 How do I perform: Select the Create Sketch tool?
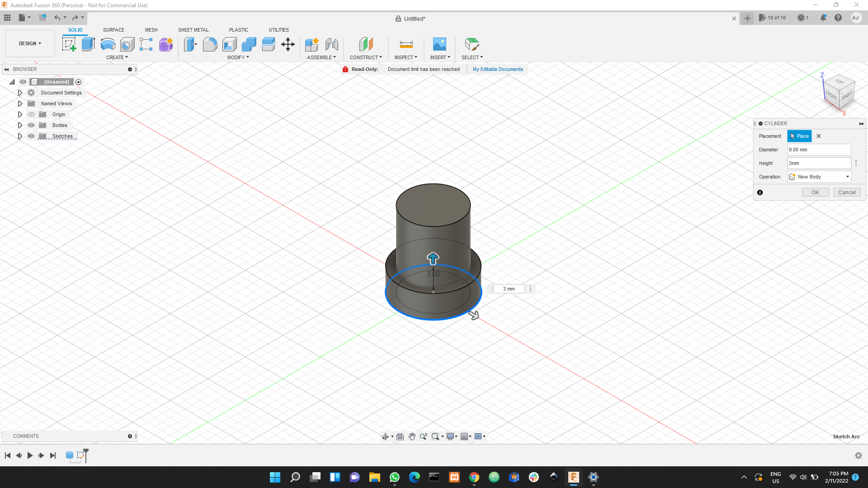69,44
